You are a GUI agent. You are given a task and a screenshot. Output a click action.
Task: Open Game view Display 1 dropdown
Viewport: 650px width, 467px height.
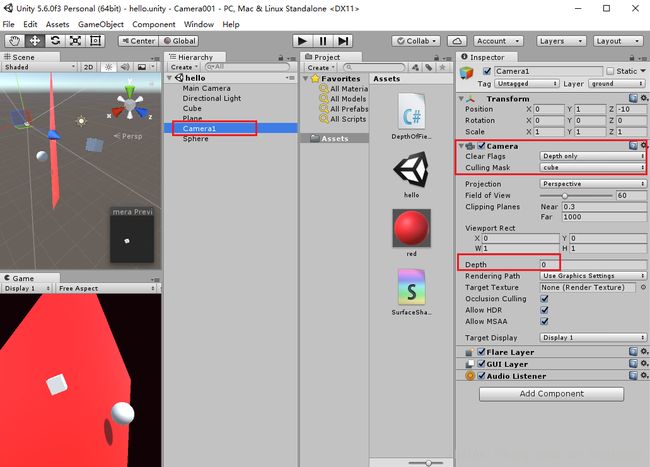coord(27,288)
